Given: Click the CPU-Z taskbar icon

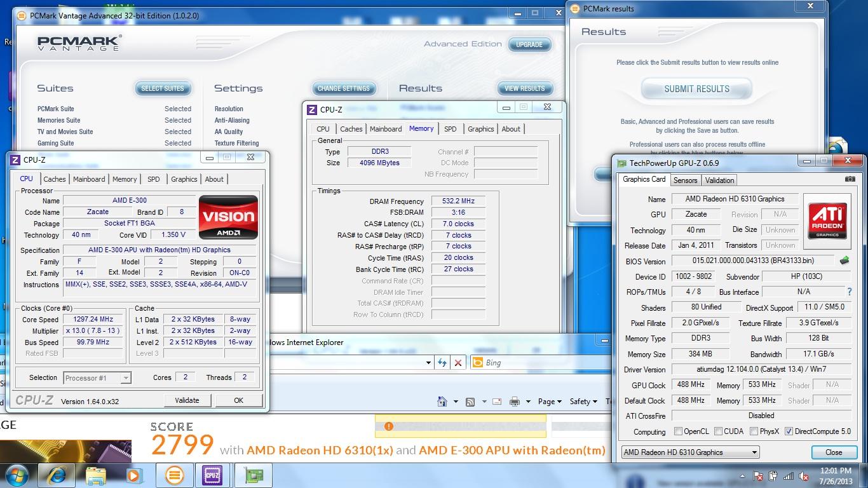Looking at the screenshot, I should (212, 475).
